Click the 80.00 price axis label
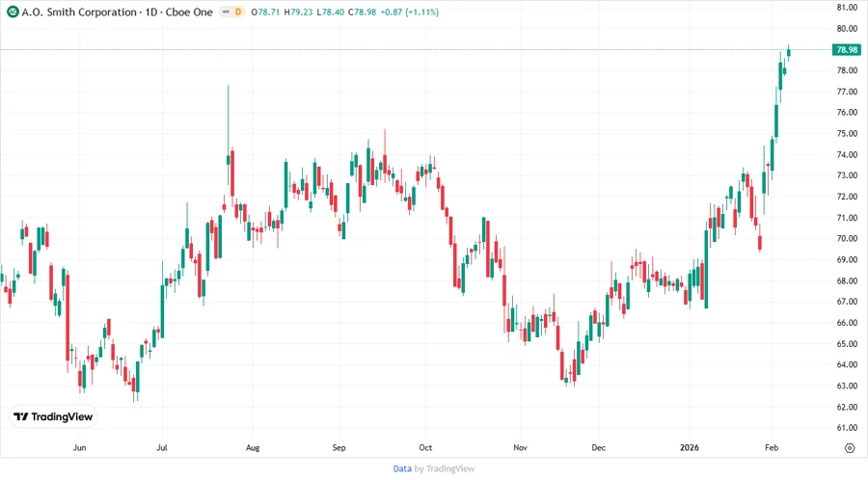868x480 pixels. [847, 28]
